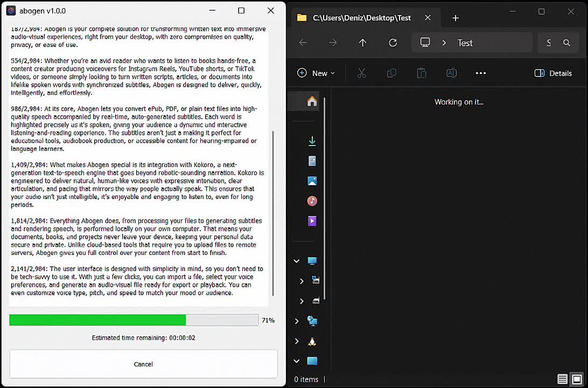Switch to the list details view
Image resolution: width=588 pixels, height=388 pixels.
point(562,379)
